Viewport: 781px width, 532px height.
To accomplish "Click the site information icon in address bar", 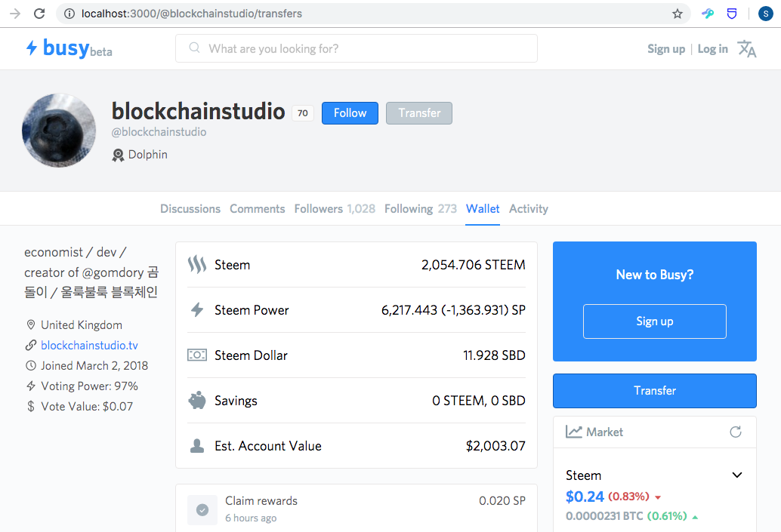I will coord(69,14).
